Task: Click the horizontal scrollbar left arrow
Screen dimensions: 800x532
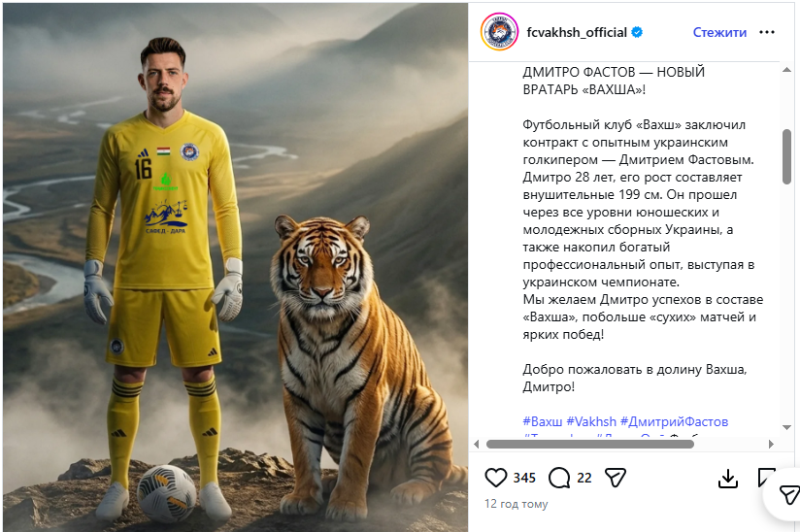Action: (x=477, y=445)
